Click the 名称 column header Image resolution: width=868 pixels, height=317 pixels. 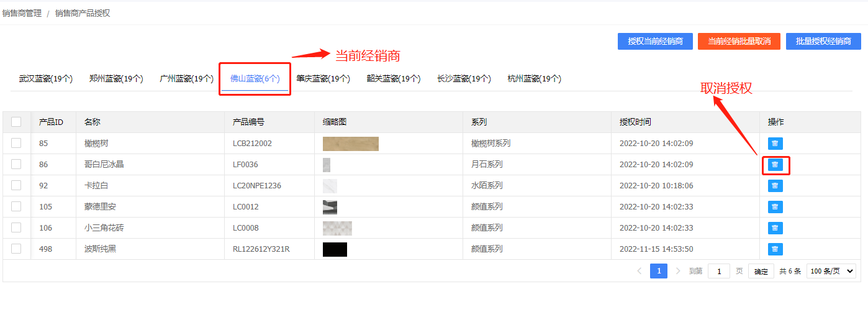coord(93,122)
